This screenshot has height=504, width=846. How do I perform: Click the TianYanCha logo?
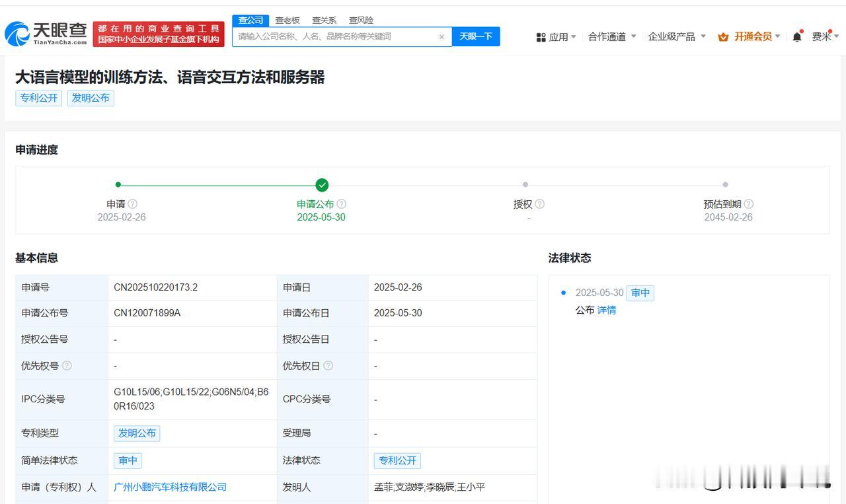(46, 34)
